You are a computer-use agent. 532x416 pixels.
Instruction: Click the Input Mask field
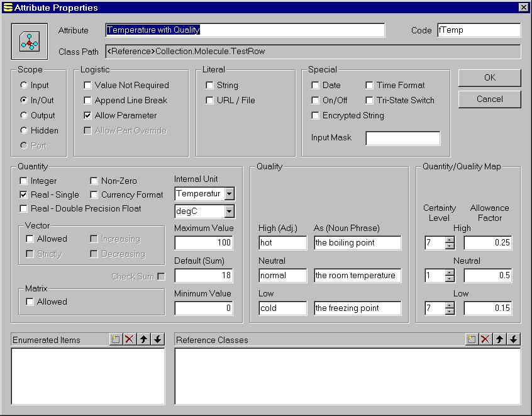coord(402,138)
